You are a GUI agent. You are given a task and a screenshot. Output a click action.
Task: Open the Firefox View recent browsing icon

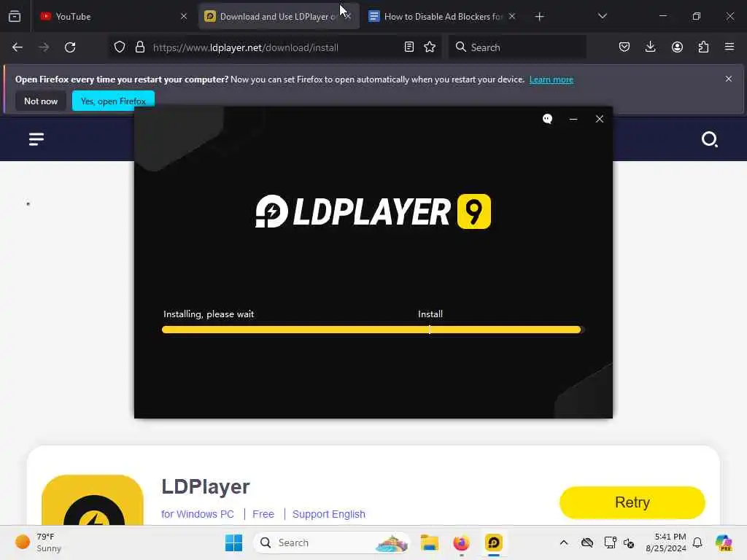(x=15, y=16)
